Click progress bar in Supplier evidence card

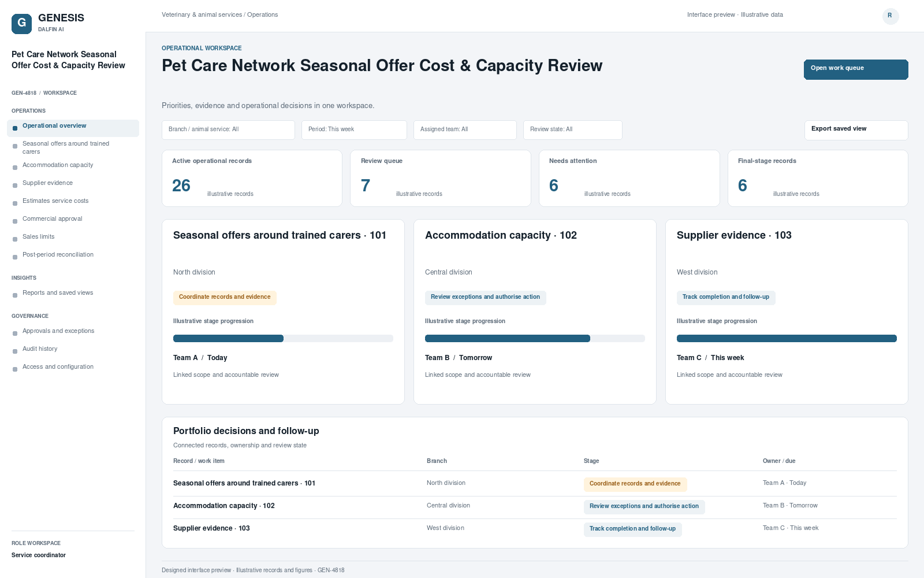[x=787, y=339]
